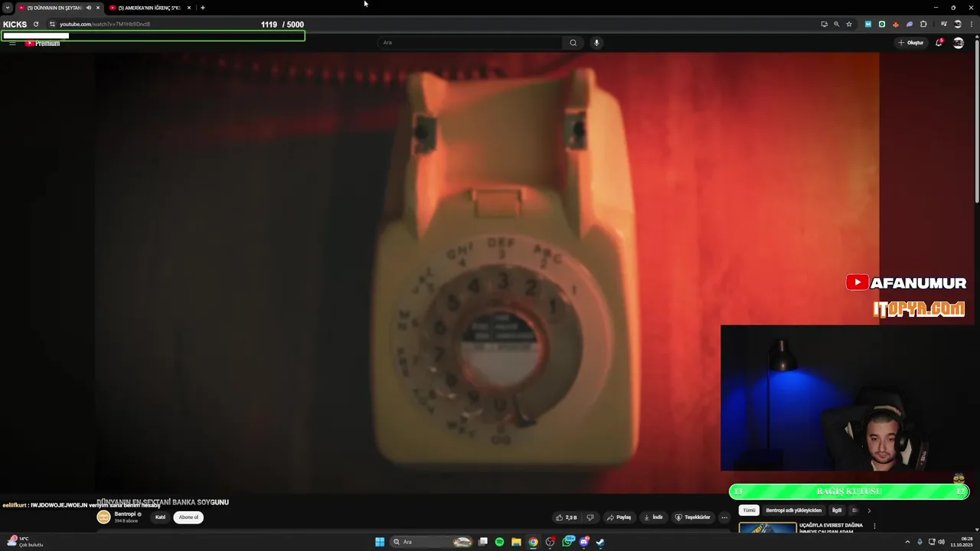Open options menu for the Everest video
The width and height of the screenshot is (980, 551).
click(874, 527)
